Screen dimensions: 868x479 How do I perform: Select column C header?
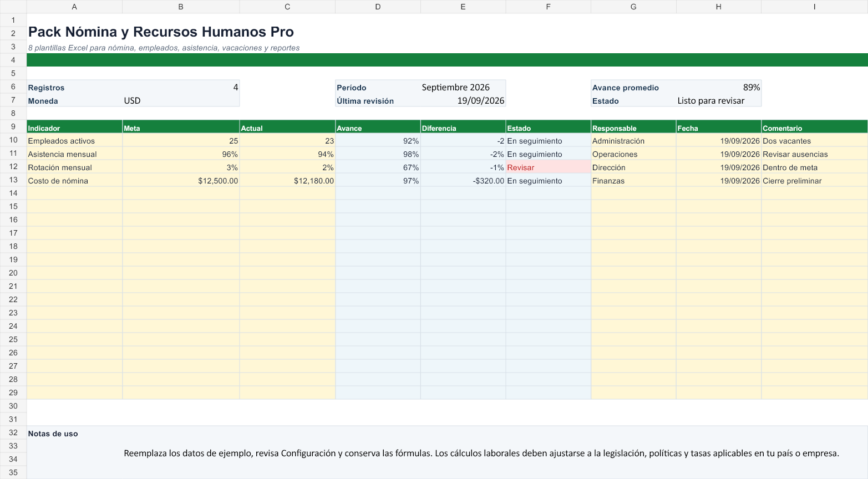point(287,7)
